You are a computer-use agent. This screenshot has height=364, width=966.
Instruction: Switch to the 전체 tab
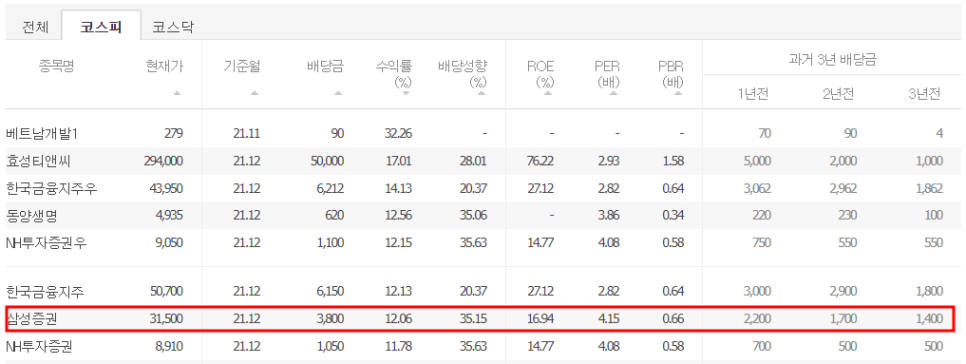[x=34, y=27]
